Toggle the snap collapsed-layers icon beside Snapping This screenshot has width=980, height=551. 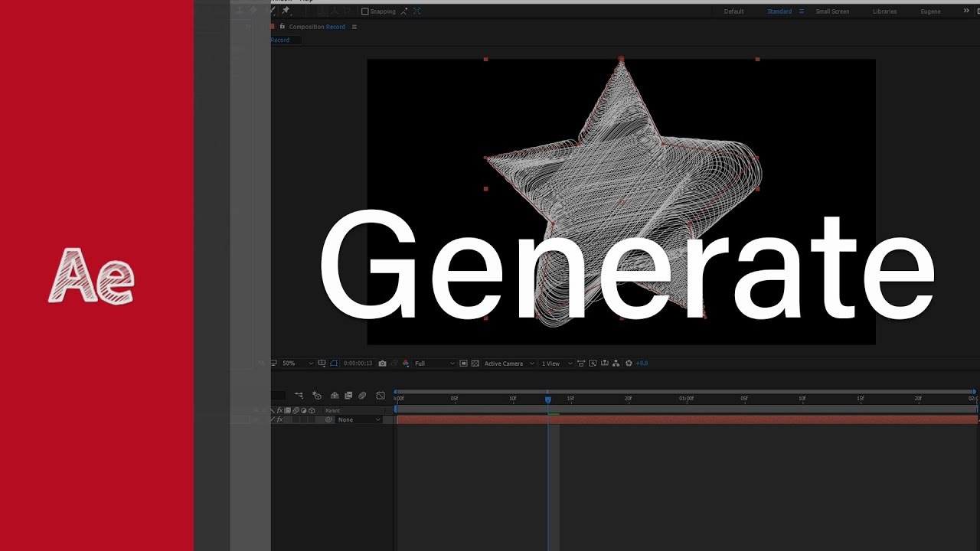(x=417, y=11)
